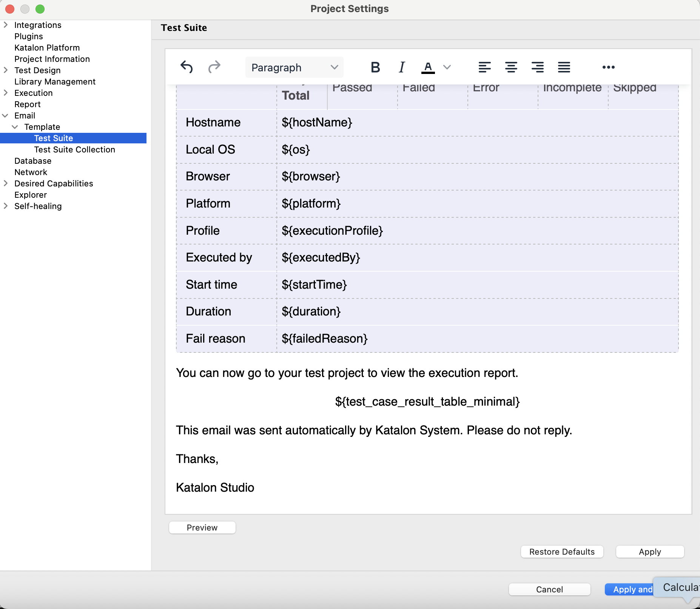Screen dimensions: 700x609
Task: Click the ${platform} value cell
Action: point(478,204)
